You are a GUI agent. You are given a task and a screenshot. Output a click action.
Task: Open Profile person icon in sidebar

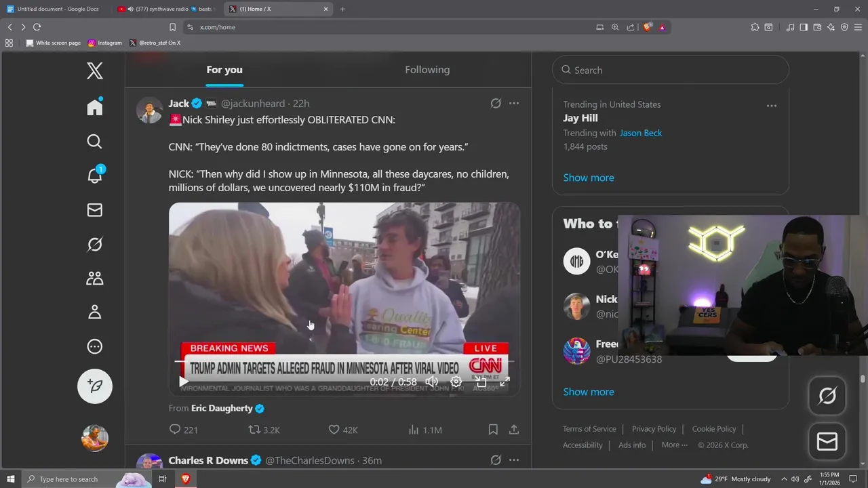point(95,312)
